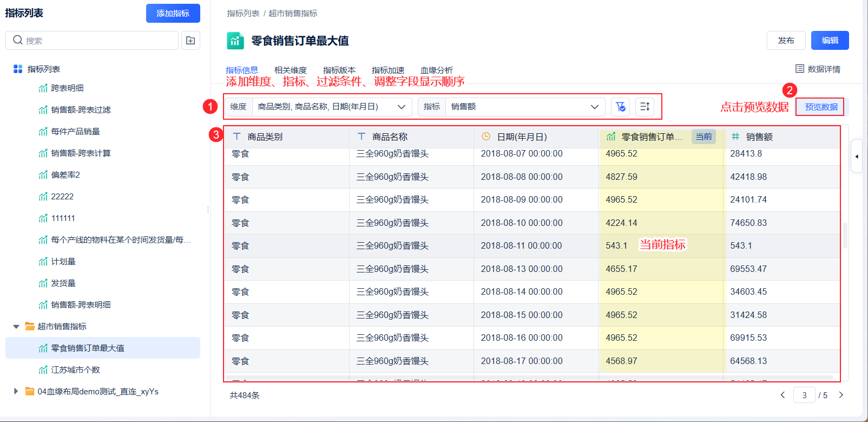Click the 销售额 value 74650.83
868x422 pixels.
[748, 223]
